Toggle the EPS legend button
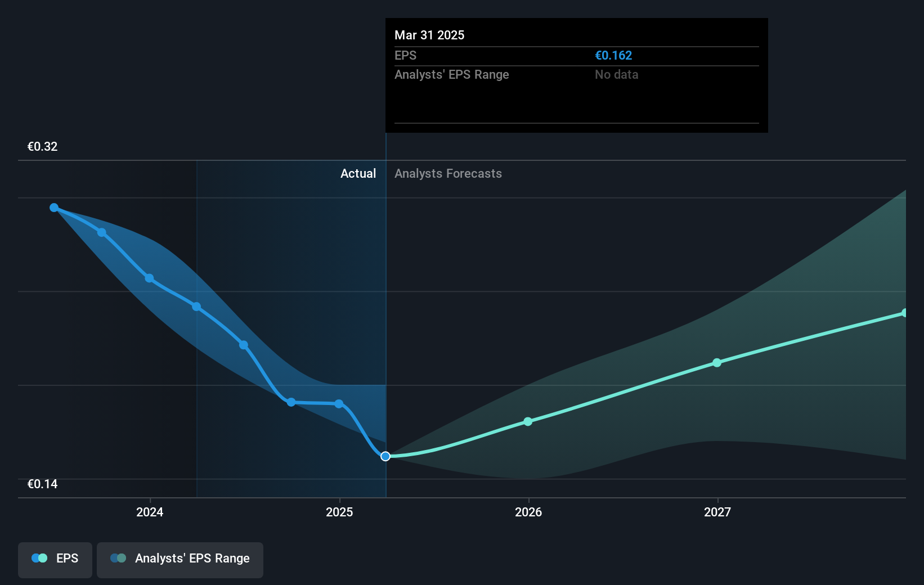Screen dimensions: 924x585 click(x=55, y=560)
